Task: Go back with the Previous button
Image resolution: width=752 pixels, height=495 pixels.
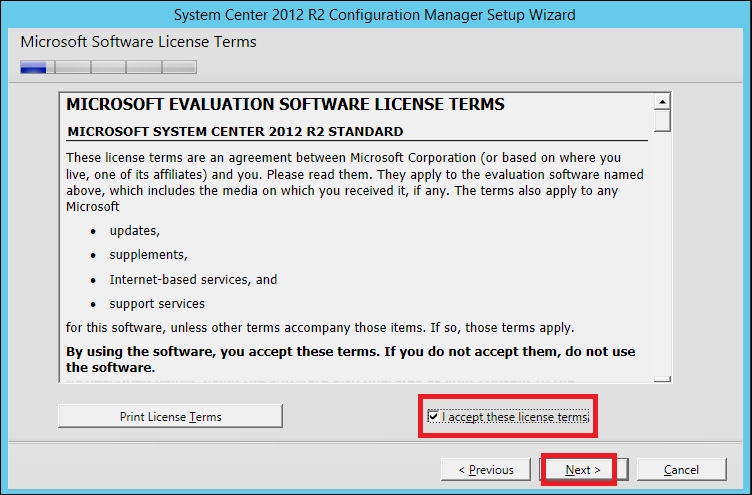Action: pos(486,469)
